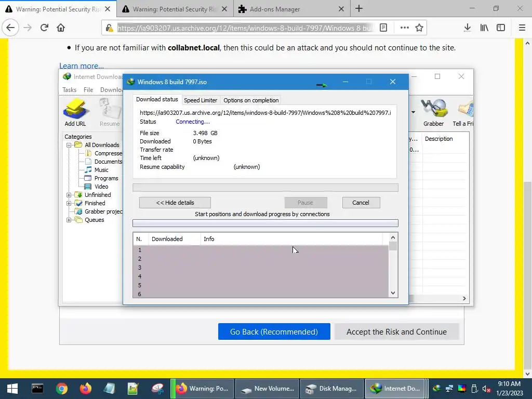The height and width of the screenshot is (399, 532).
Task: Close the Add-ons Manager tab
Action: tap(341, 9)
